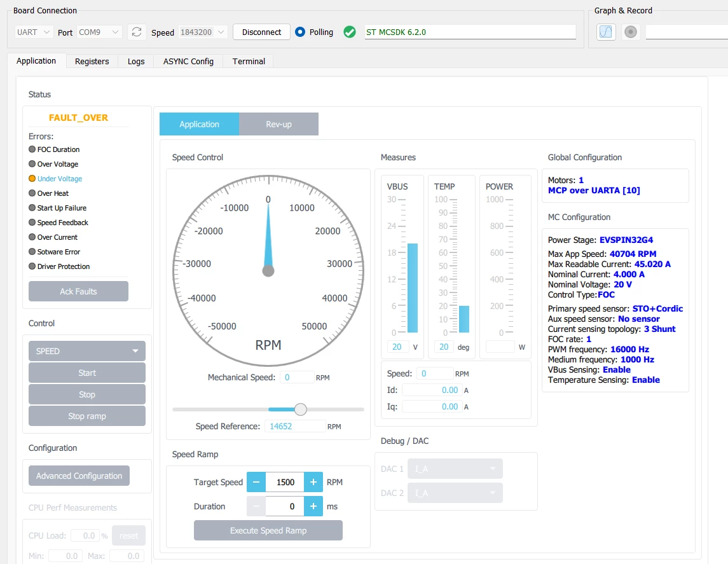Decrease Target Speed with minus button

click(256, 482)
